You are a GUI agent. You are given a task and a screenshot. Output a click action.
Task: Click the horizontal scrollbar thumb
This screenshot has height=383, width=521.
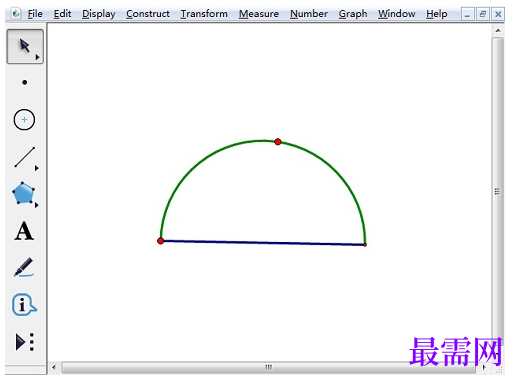pyautogui.click(x=269, y=367)
